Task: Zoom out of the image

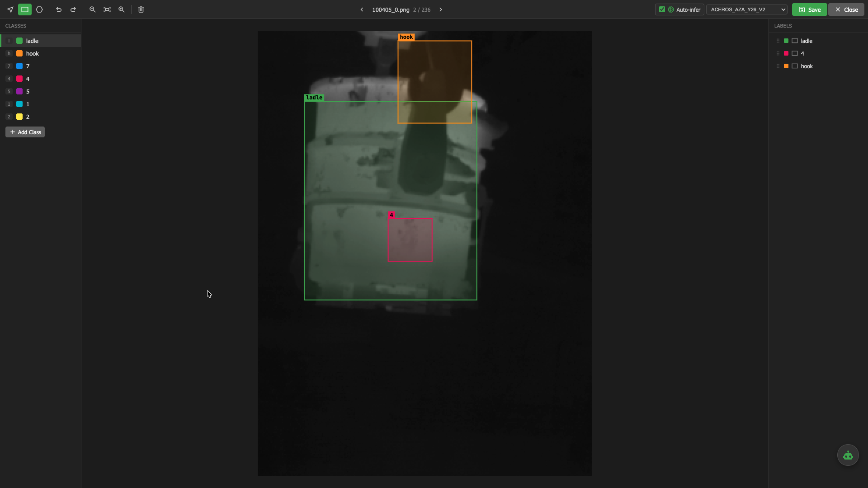Action: 93,9
